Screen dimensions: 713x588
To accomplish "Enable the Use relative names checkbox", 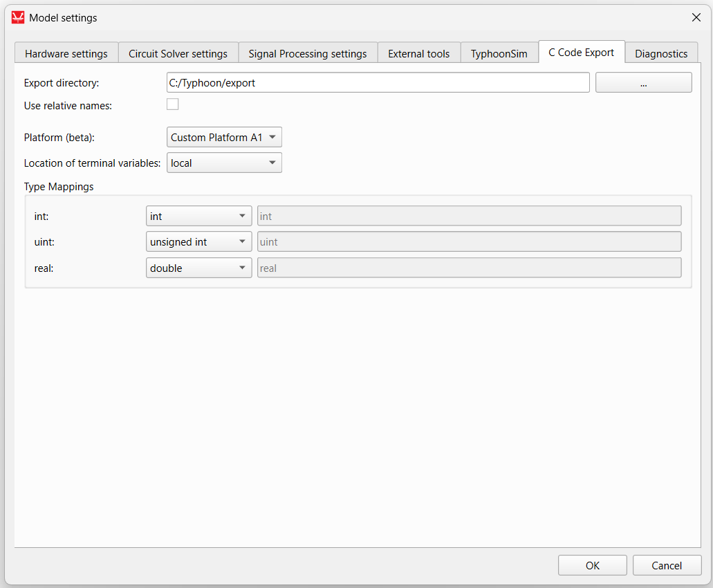I will [x=173, y=104].
